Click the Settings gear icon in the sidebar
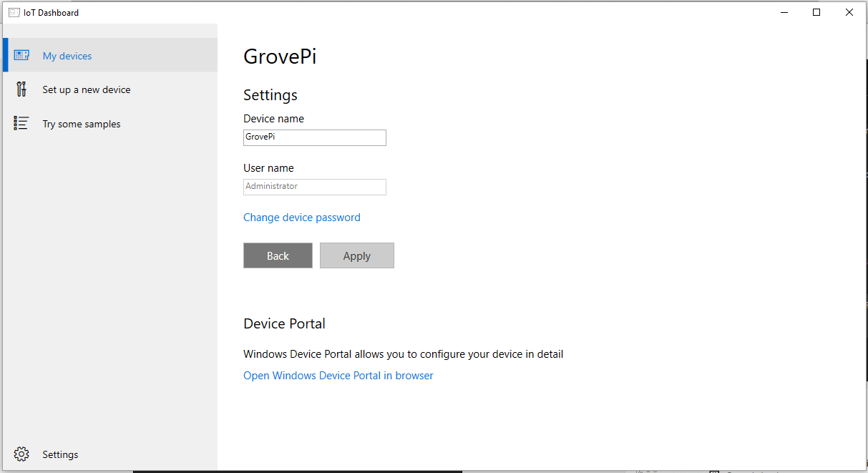 (x=21, y=454)
